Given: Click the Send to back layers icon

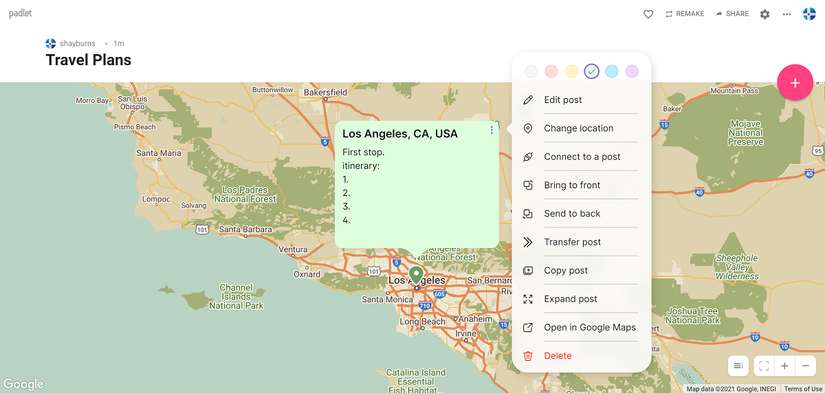Looking at the screenshot, I should tap(528, 214).
